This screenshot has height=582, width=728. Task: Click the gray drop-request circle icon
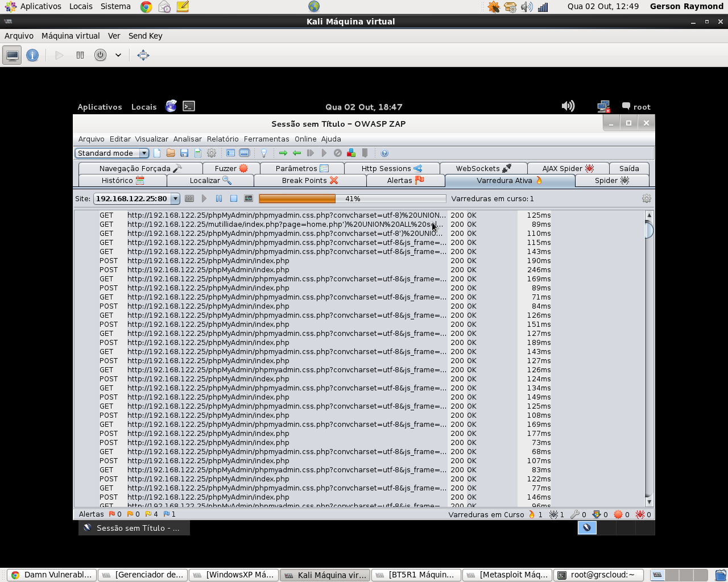tap(338, 153)
